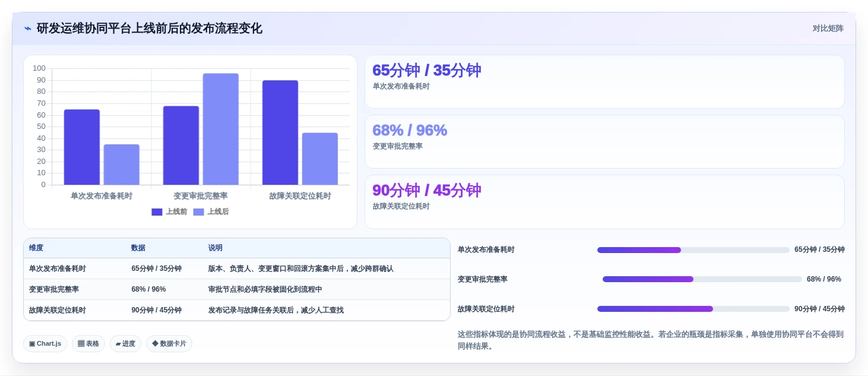Click the progress bar for 变更审批完整率
Image resolution: width=868 pixels, height=376 pixels.
tap(702, 279)
